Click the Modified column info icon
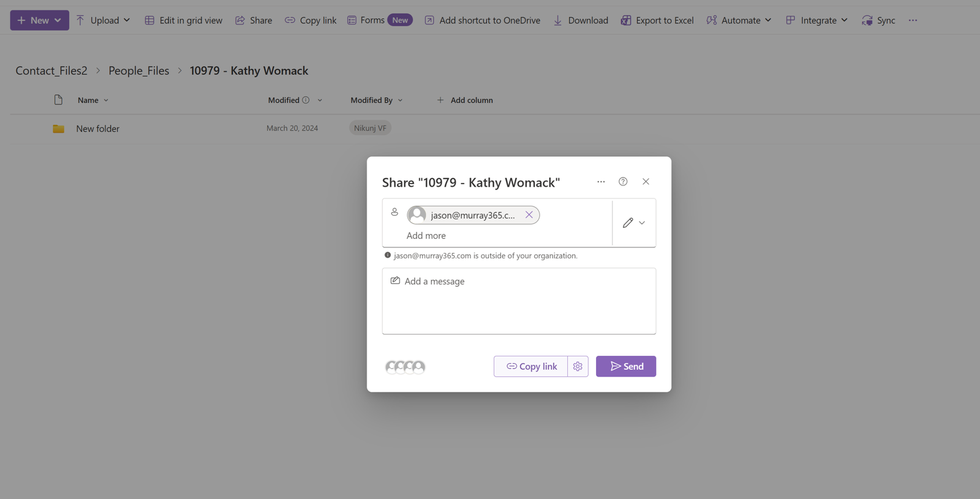Viewport: 980px width, 499px height. click(306, 100)
